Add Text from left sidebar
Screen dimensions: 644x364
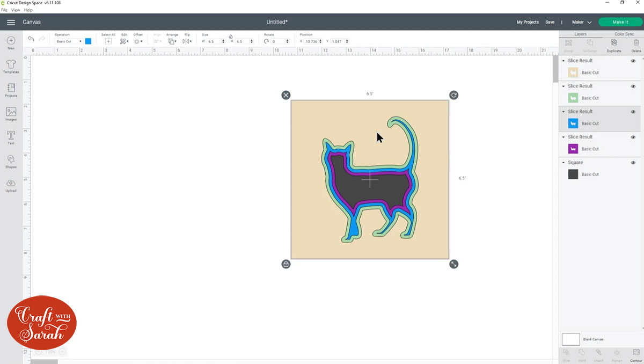11,137
